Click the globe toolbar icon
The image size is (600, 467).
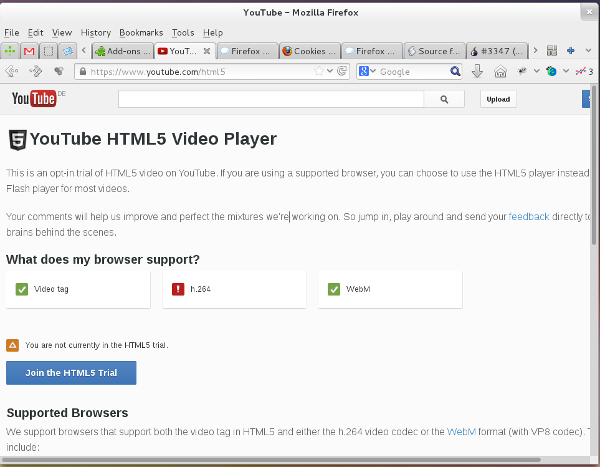point(551,71)
